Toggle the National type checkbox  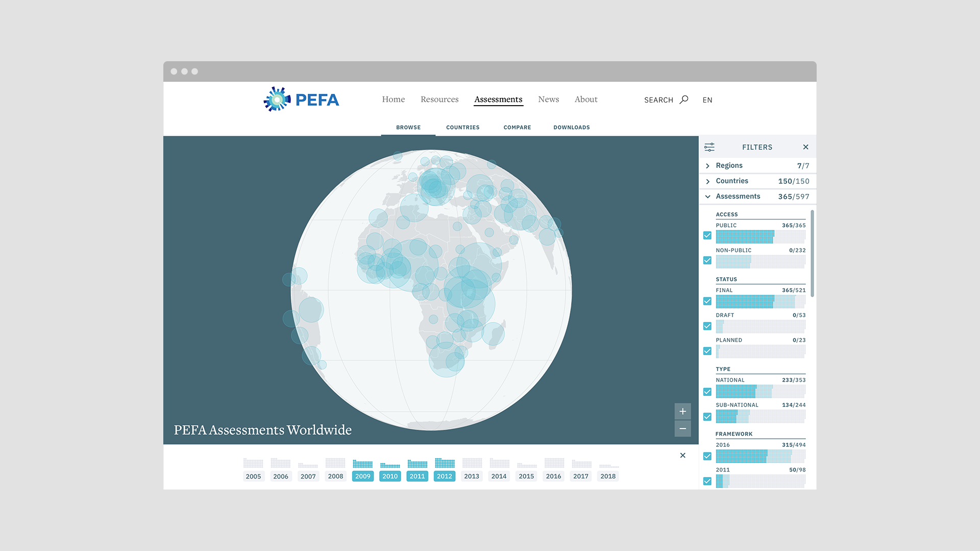[707, 392]
